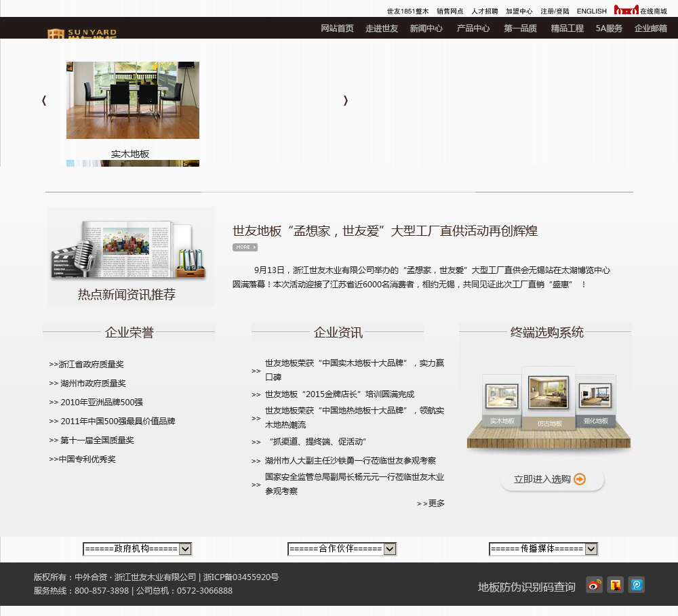Open news on 国家安全监管总局副局长杨元元 visit
This screenshot has width=678, height=616.
355,484
